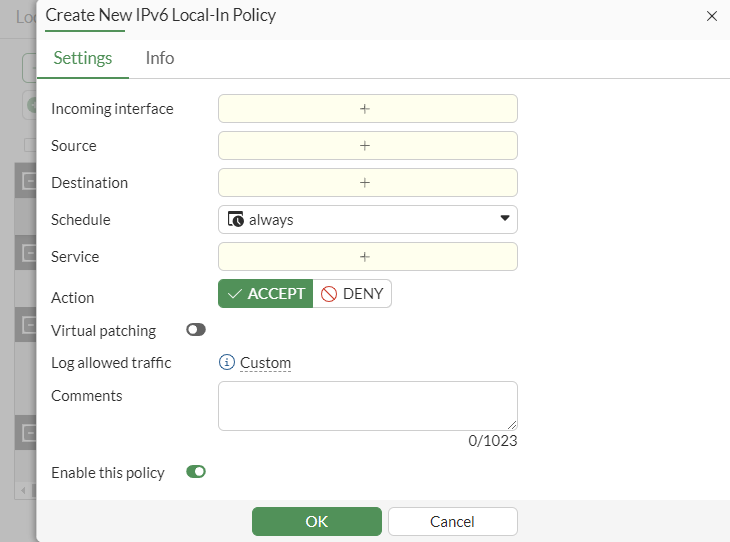Disable the Enable this policy toggle

coord(196,472)
